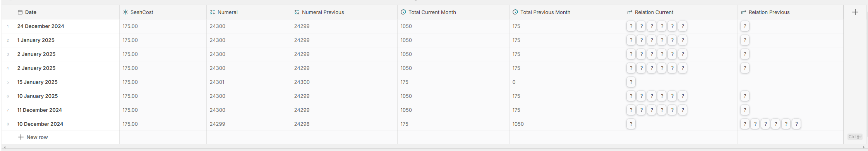
Task: Select Total Previous Month cell showing 1050
Action: pos(566,124)
